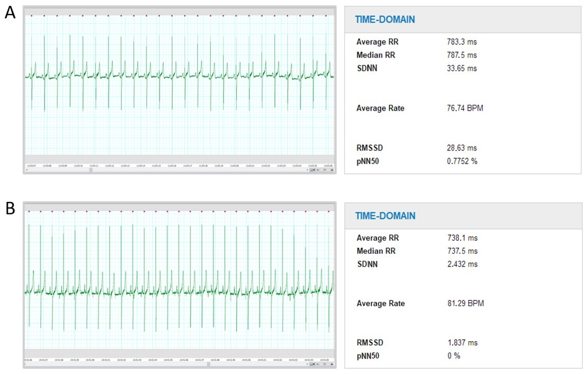
Task: Click scroll-right arrow of panel B scrollbar
Action: point(308,364)
